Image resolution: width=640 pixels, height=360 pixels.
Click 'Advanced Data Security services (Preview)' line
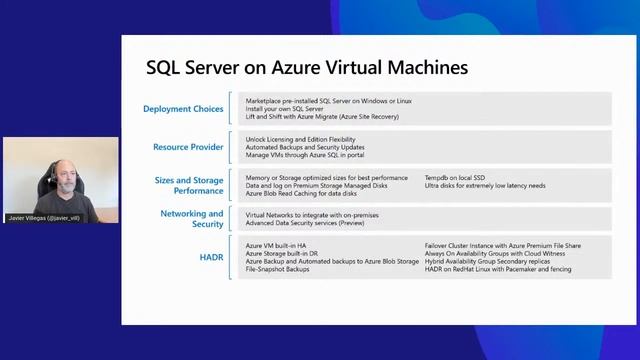pyautogui.click(x=304, y=223)
